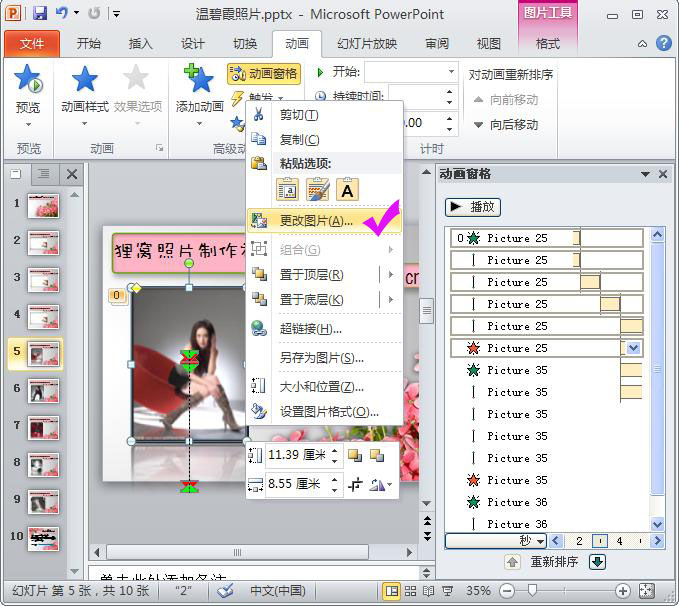This screenshot has height=606, width=679.
Task: Click the Save icon in quick access toolbar
Action: click(40, 13)
